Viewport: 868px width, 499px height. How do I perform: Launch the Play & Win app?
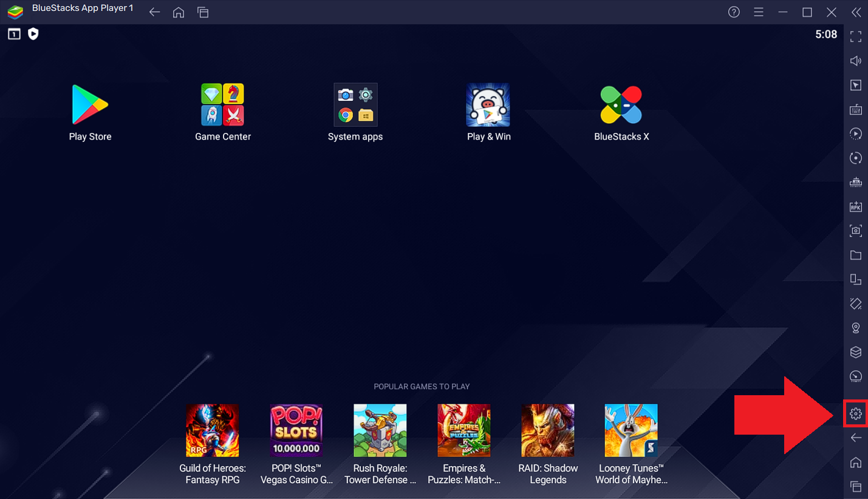(x=488, y=105)
